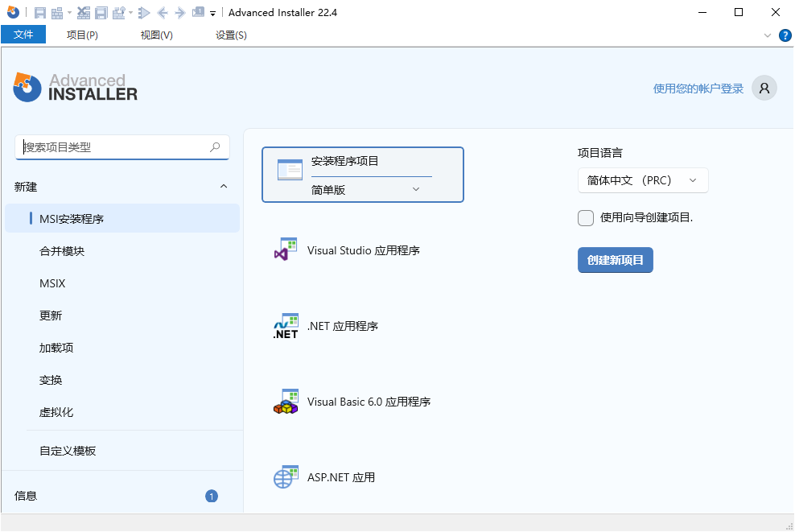Open the 项目(P) menu
Screen dimensions: 795x532
tap(81, 35)
